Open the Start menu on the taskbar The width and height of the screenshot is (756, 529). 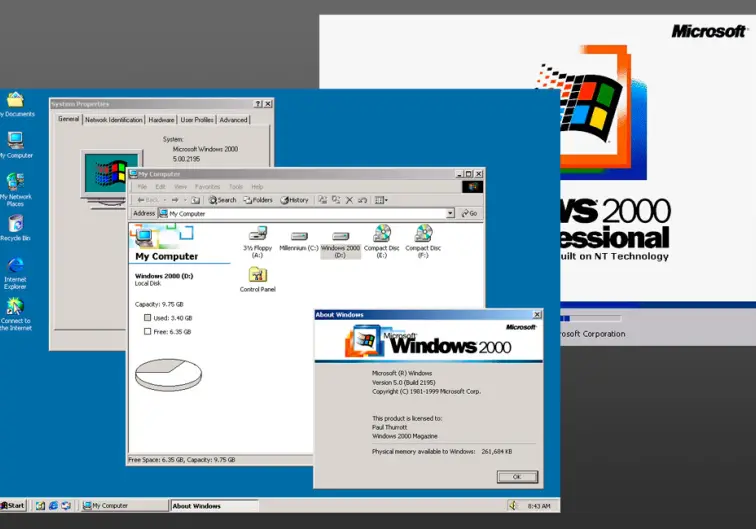point(13,506)
